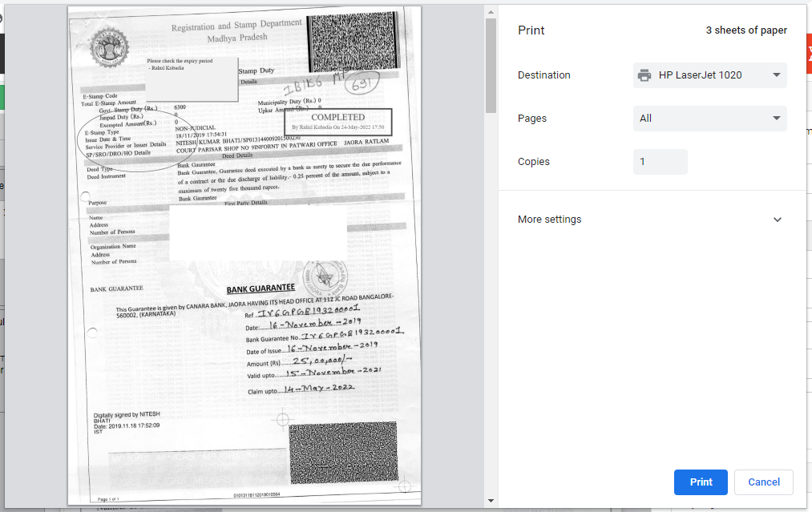Open the Destination dropdown
812x512 pixels.
click(709, 75)
